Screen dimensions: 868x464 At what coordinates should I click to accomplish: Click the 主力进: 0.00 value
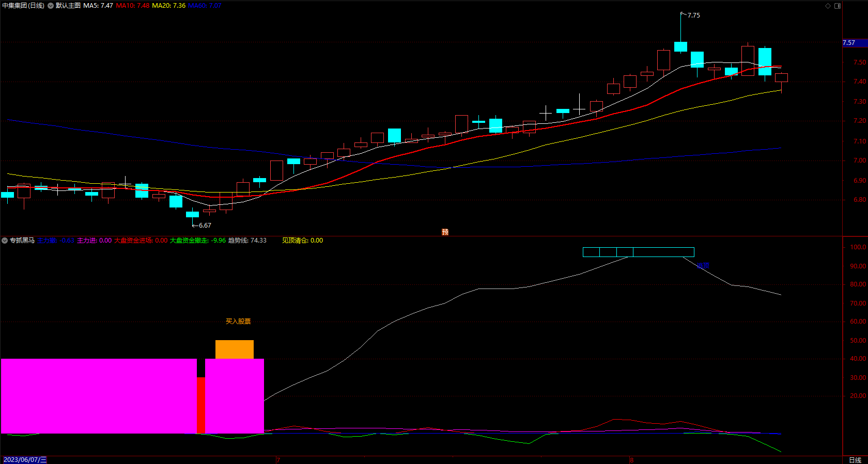point(95,241)
